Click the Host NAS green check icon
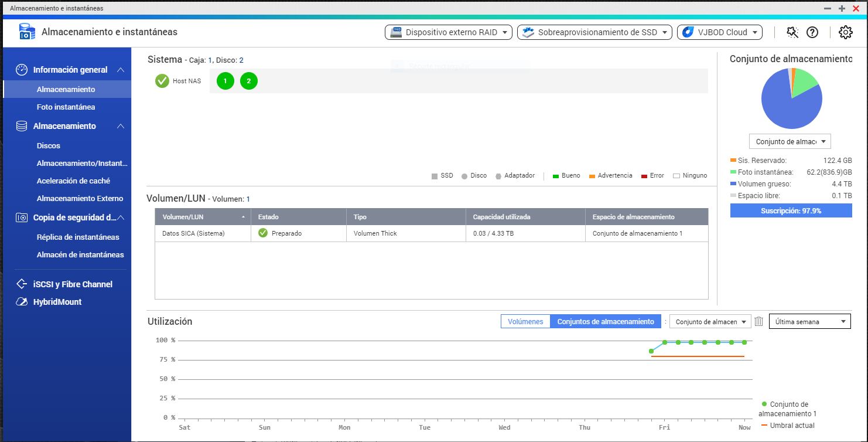The width and height of the screenshot is (868, 442). (x=162, y=81)
